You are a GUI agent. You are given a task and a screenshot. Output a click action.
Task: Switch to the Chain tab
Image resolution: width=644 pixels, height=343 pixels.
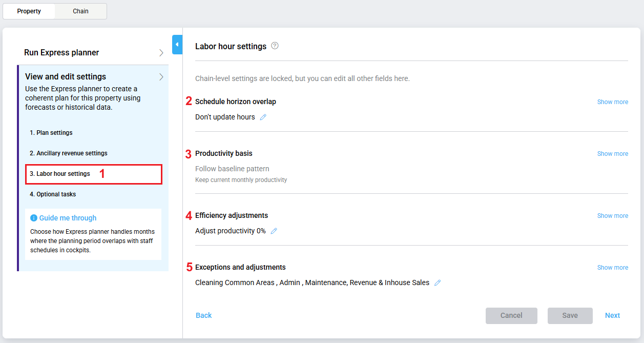80,11
